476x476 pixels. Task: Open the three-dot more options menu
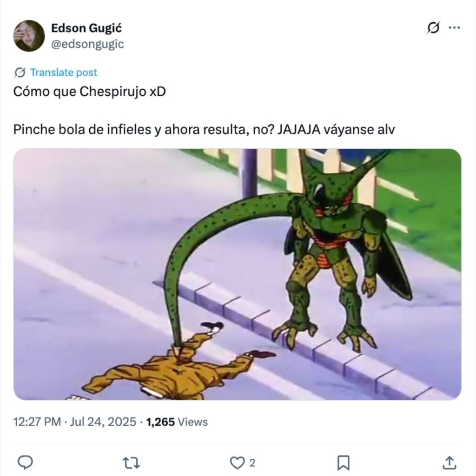[x=454, y=27]
